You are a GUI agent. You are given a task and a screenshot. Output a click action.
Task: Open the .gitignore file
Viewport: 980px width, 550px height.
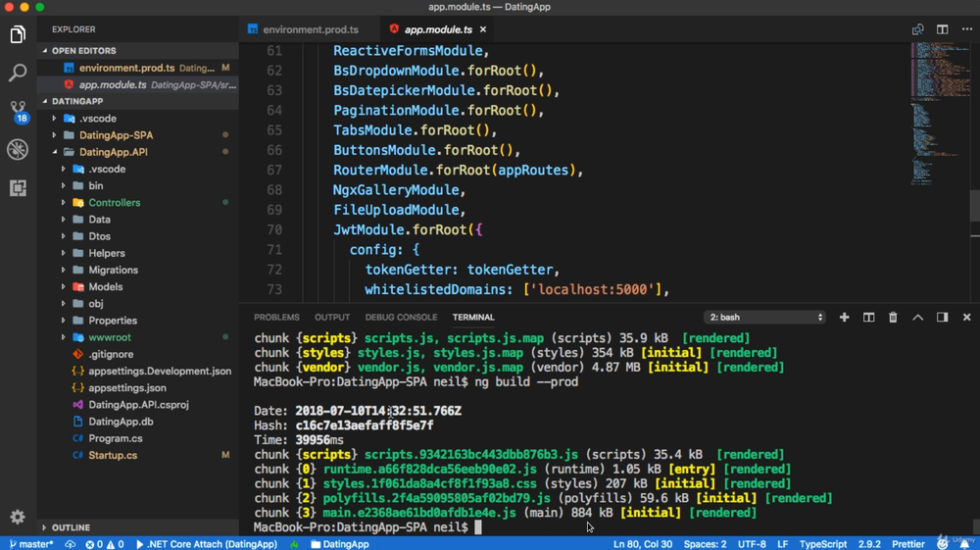137,354
